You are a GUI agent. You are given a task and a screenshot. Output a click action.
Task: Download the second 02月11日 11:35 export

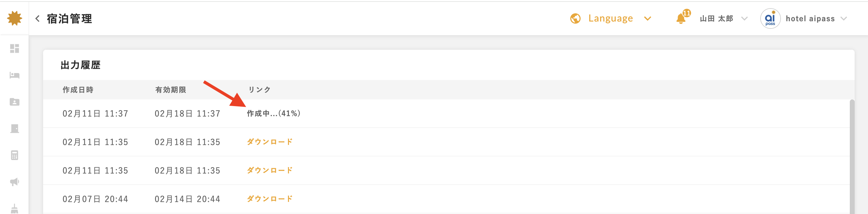point(270,170)
